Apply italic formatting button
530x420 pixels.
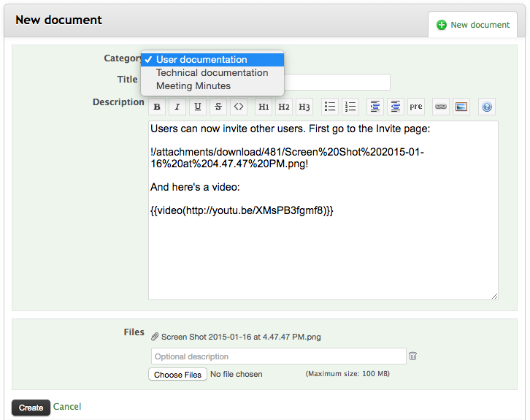[177, 107]
